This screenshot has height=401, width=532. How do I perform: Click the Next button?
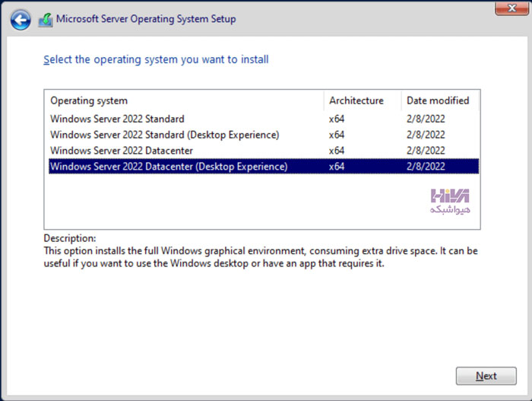[x=486, y=376]
